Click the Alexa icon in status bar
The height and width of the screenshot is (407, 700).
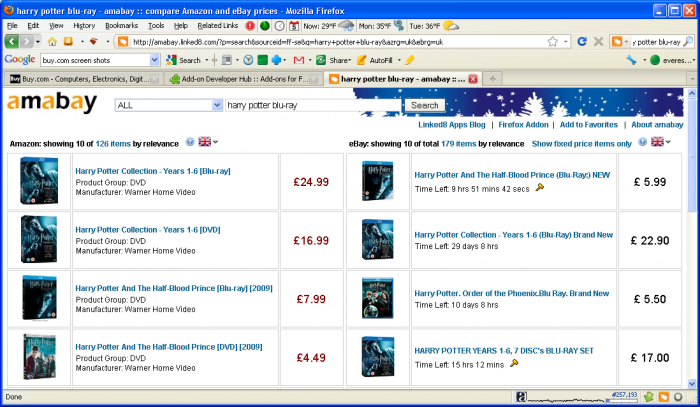521,396
